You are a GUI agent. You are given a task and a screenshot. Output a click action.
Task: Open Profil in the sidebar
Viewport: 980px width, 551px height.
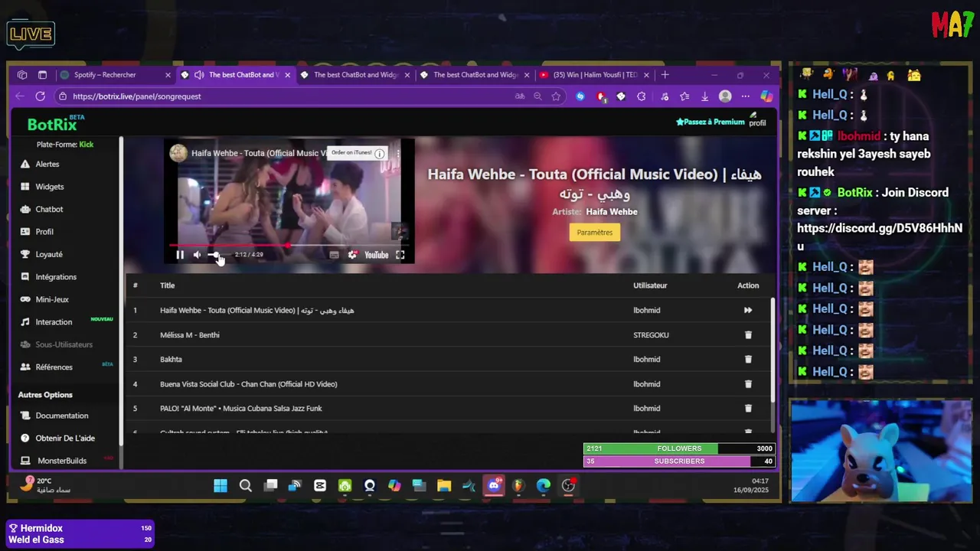[x=44, y=232]
